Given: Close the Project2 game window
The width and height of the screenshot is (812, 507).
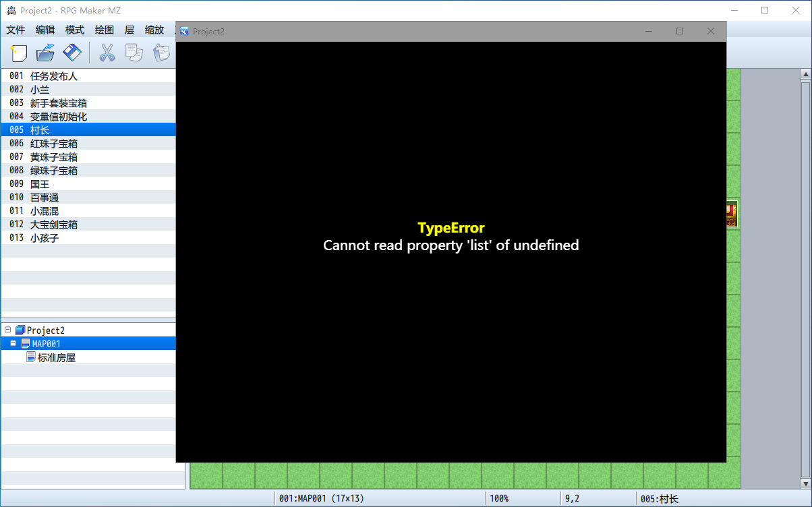Looking at the screenshot, I should [710, 31].
